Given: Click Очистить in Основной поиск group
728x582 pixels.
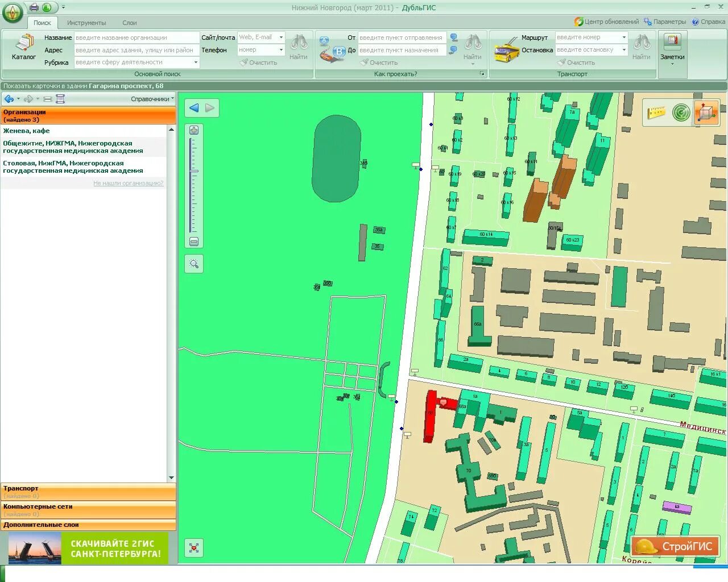Looking at the screenshot, I should (259, 63).
